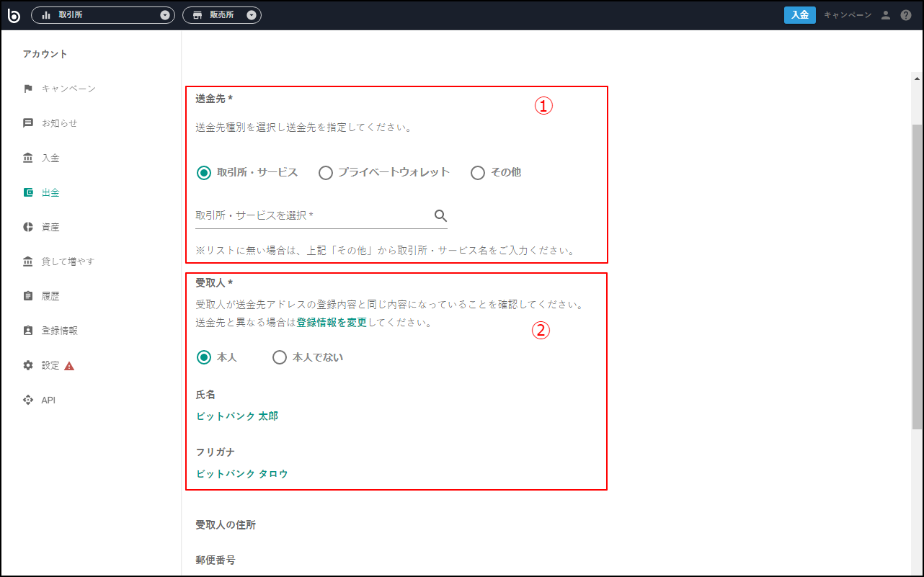The height and width of the screenshot is (577, 924).
Task: Click the 郵便番号 label
Action: click(x=216, y=560)
